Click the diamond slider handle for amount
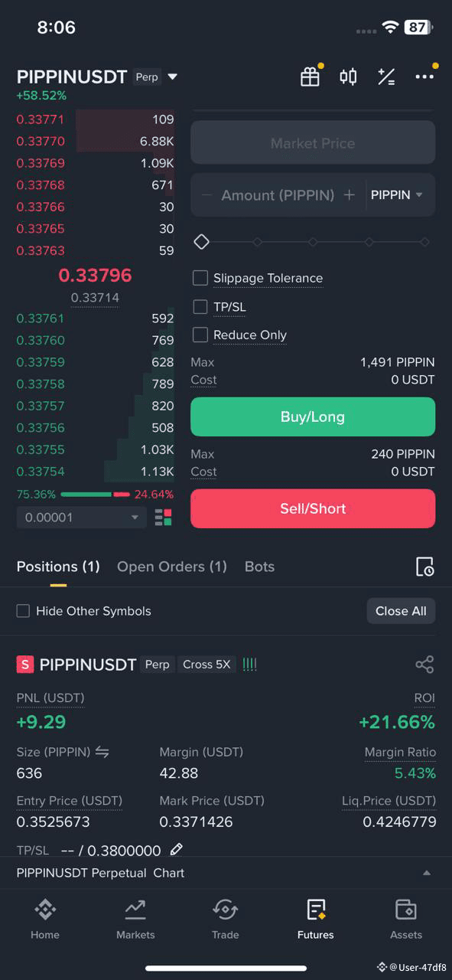 pyautogui.click(x=201, y=242)
